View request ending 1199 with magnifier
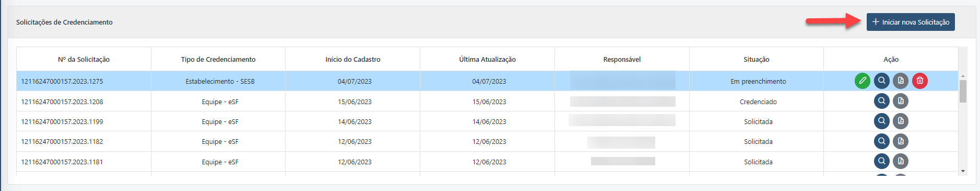 pyautogui.click(x=882, y=121)
